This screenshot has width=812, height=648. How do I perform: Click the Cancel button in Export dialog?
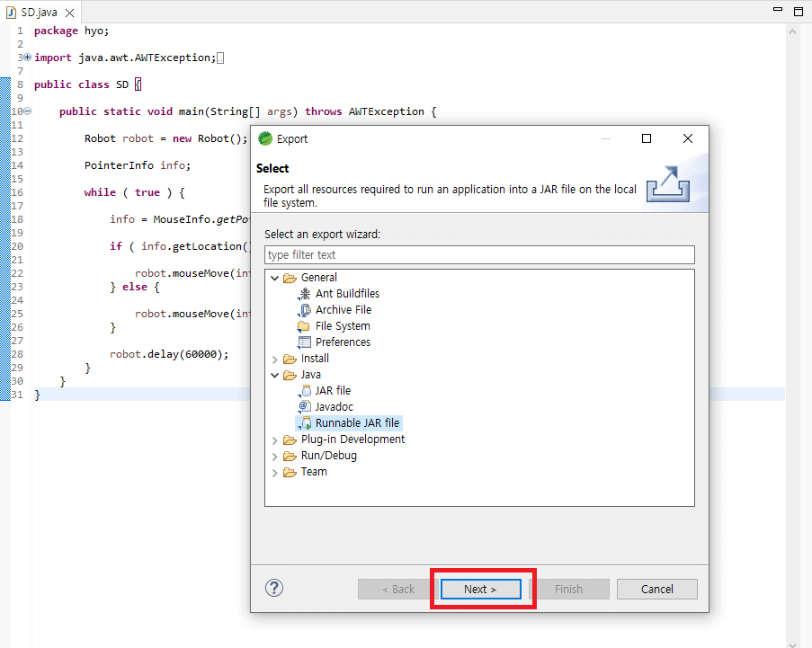(656, 589)
